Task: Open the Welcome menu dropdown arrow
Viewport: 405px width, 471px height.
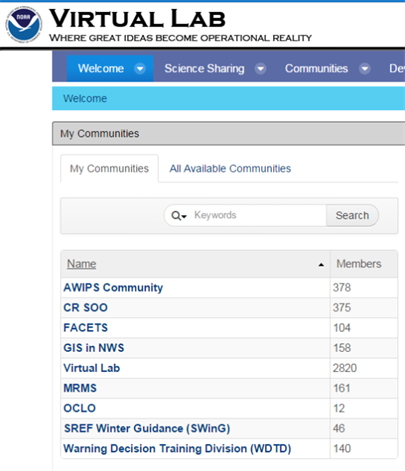Action: click(x=140, y=69)
